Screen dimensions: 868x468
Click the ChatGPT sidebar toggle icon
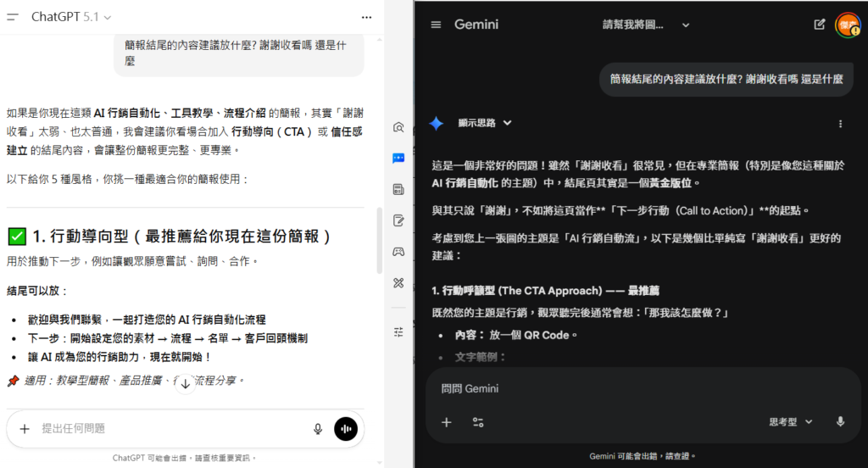pyautogui.click(x=14, y=17)
